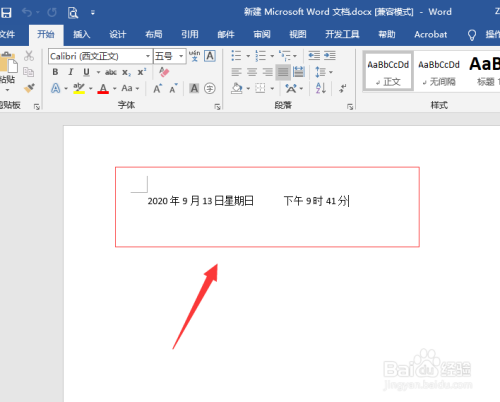Expand the highlight color dropdown arrow
Image resolution: width=500 pixels, height=402 pixels.
pos(91,89)
